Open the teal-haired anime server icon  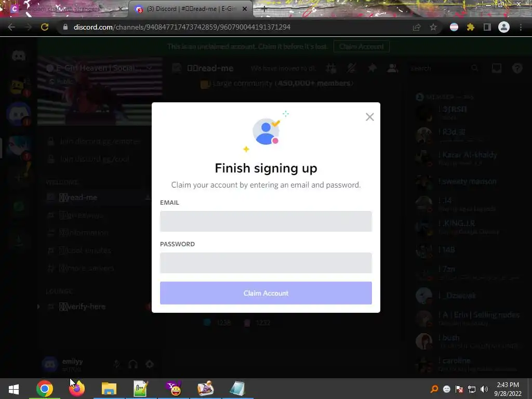pyautogui.click(x=19, y=147)
